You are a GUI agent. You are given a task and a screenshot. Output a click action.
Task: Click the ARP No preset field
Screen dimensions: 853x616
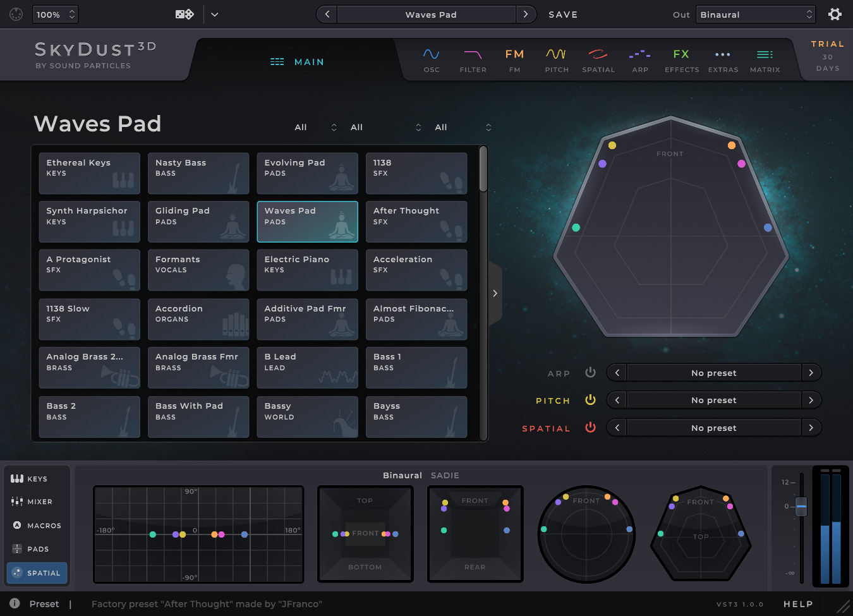(x=714, y=373)
